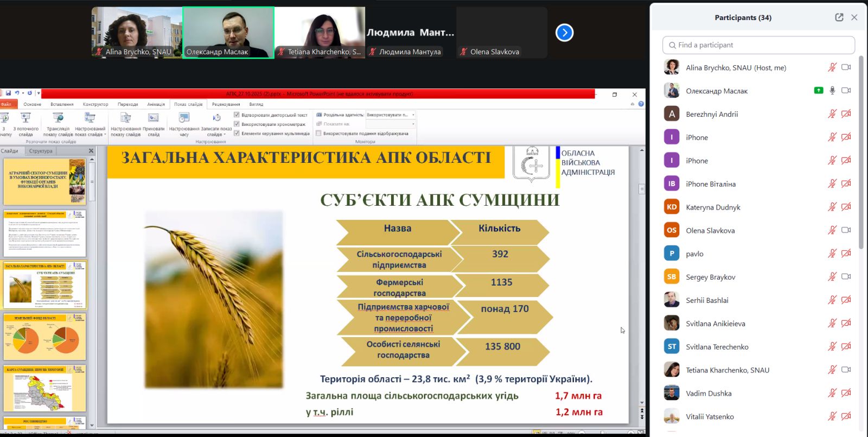
Task: Click the microphone icon for Sergey Braykov
Action: (x=832, y=277)
